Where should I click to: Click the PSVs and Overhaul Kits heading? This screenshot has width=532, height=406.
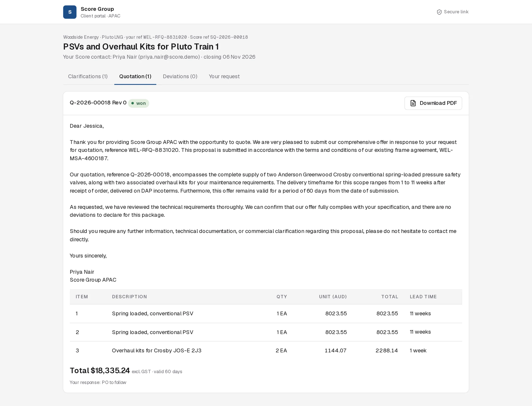(141, 47)
